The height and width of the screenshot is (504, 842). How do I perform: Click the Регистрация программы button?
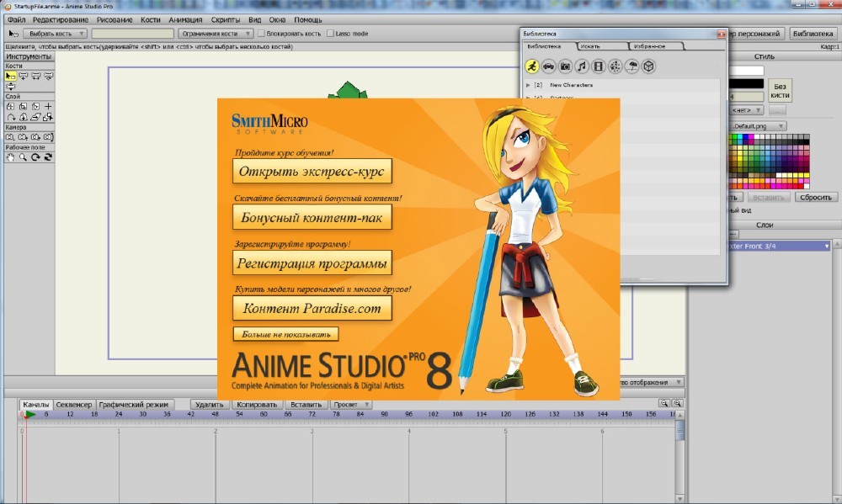point(312,263)
